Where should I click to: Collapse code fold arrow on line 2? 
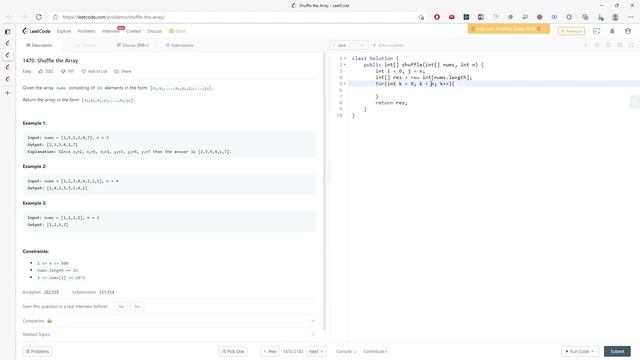tap(345, 65)
